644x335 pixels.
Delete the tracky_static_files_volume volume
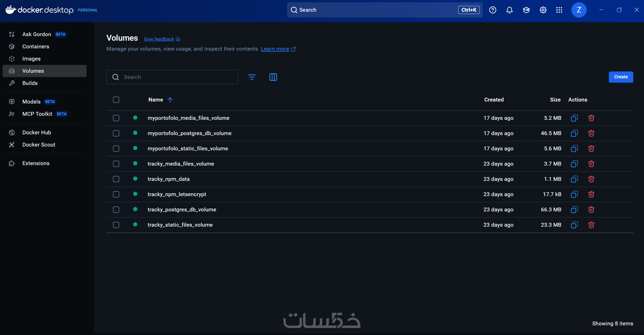click(591, 225)
